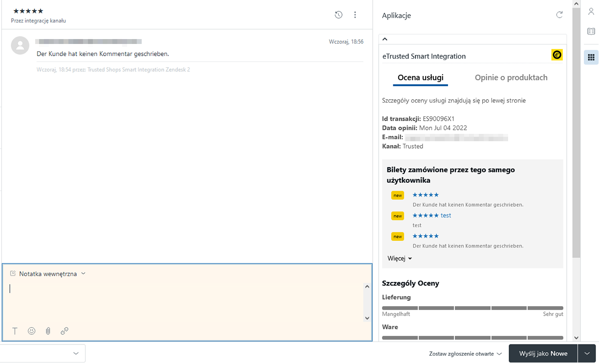Open ticket events history clock icon

tap(339, 15)
